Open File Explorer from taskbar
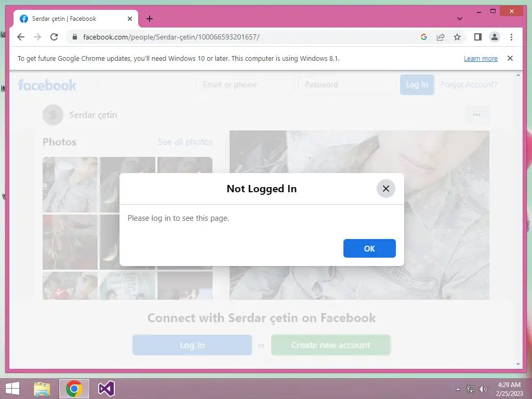This screenshot has width=532, height=399. [x=42, y=389]
